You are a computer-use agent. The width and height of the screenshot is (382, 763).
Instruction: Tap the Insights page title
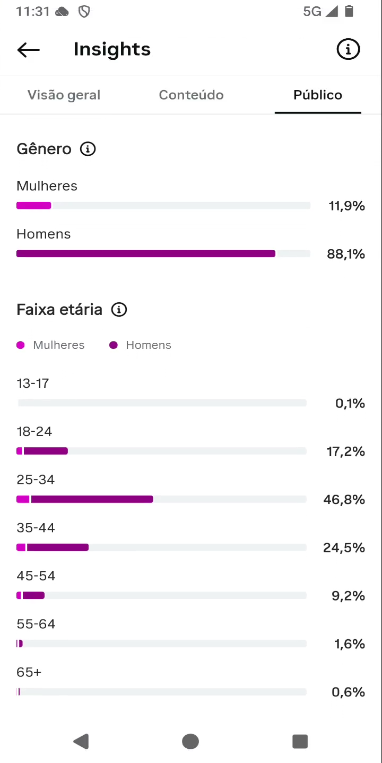click(112, 50)
